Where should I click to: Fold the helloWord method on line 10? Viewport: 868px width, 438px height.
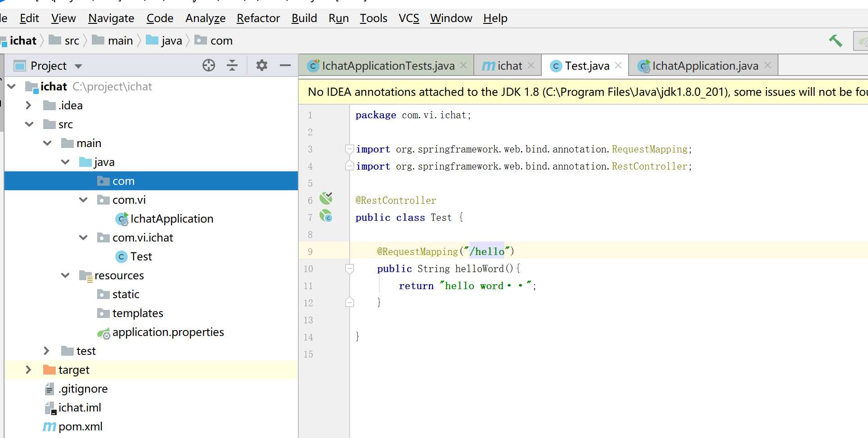(x=349, y=268)
